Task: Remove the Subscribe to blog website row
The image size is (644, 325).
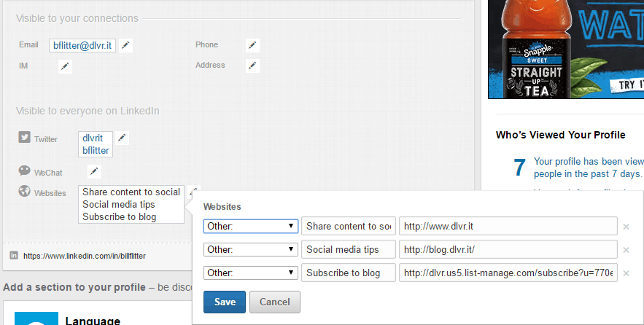Action: [626, 273]
